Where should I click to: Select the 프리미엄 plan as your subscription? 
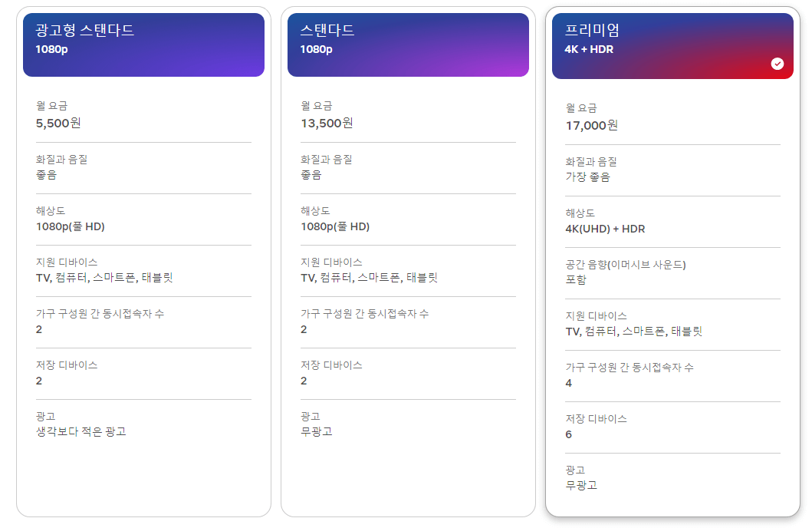[x=672, y=261]
